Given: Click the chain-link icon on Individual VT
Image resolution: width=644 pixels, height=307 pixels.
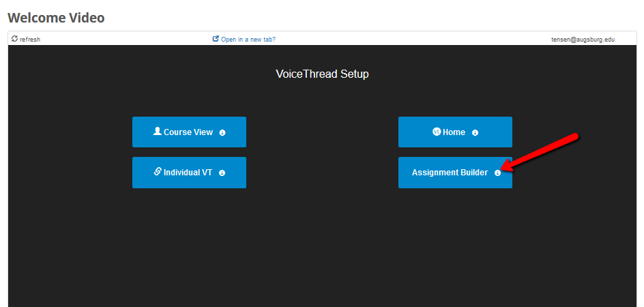Looking at the screenshot, I should point(158,172).
